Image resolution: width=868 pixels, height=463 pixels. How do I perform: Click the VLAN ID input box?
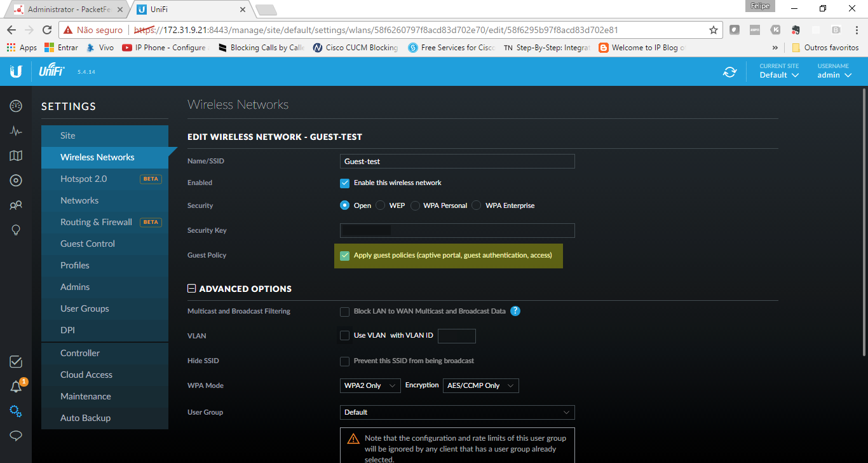click(457, 336)
